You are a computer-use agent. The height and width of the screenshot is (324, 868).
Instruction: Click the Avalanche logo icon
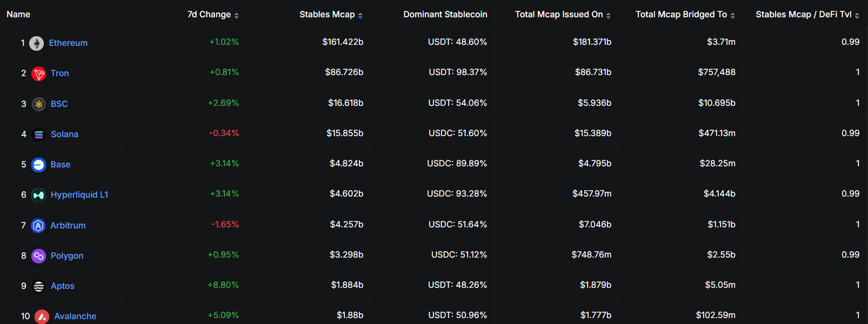(42, 316)
